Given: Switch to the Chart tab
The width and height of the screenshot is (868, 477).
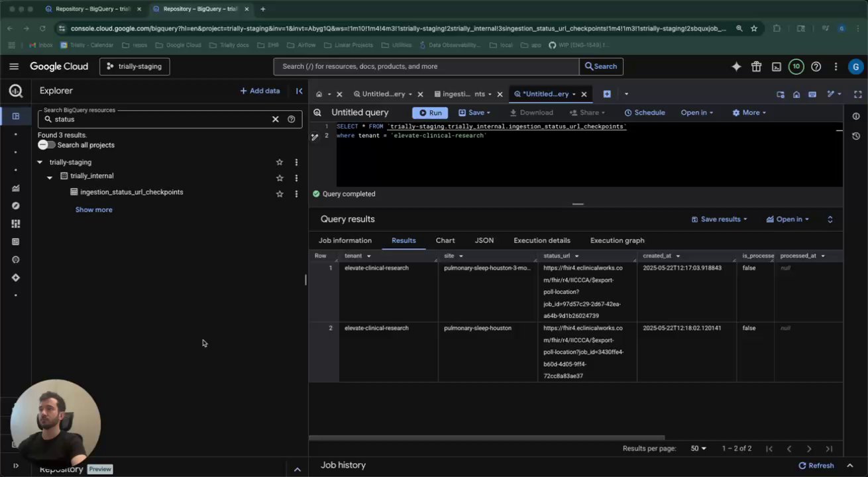Looking at the screenshot, I should (x=445, y=240).
